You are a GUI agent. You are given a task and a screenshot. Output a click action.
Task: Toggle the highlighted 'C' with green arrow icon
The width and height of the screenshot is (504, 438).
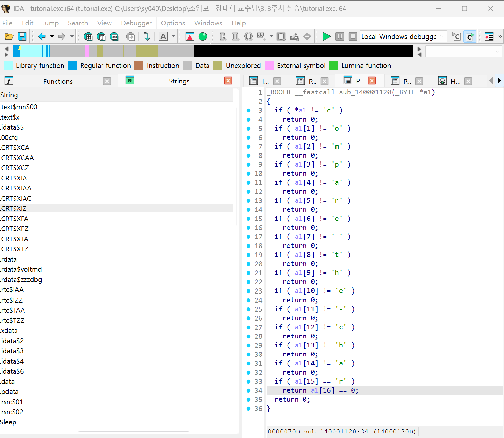click(x=470, y=36)
